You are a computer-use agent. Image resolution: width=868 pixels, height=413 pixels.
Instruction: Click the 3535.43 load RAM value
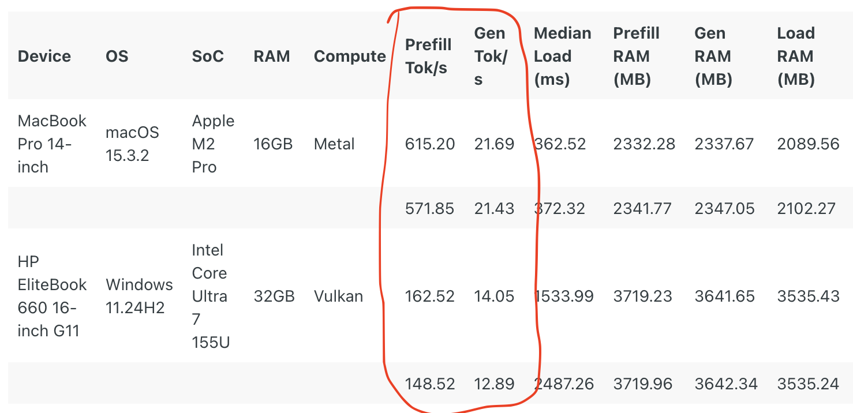point(808,296)
